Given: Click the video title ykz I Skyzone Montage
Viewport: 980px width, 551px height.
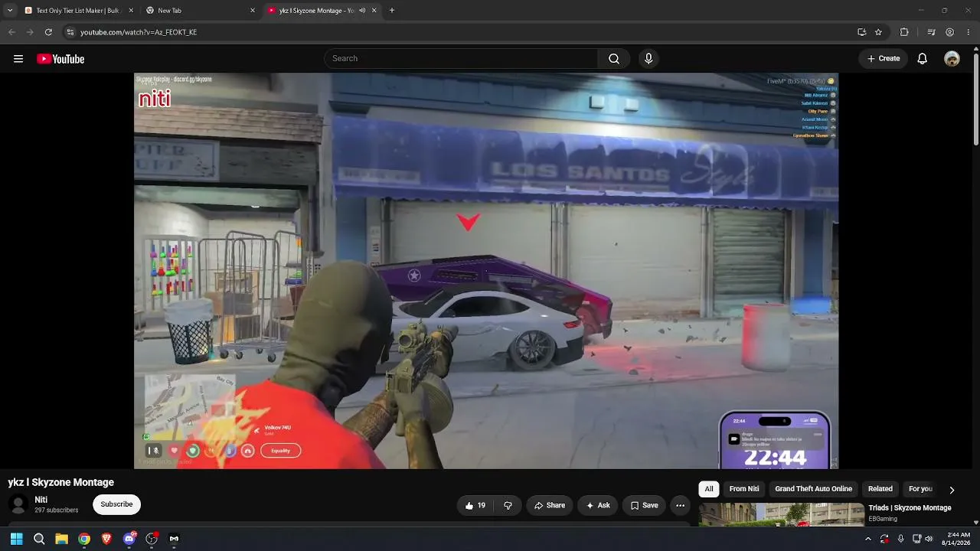Looking at the screenshot, I should [x=61, y=482].
